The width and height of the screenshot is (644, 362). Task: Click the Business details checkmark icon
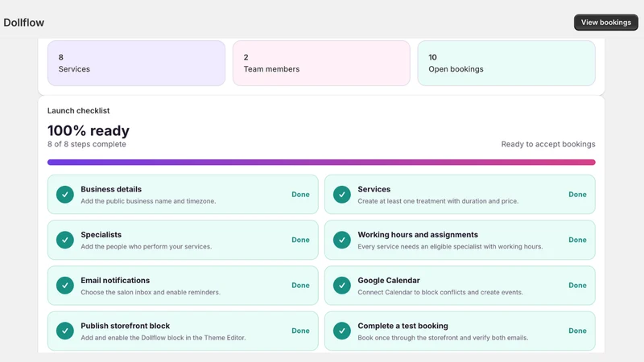point(65,195)
